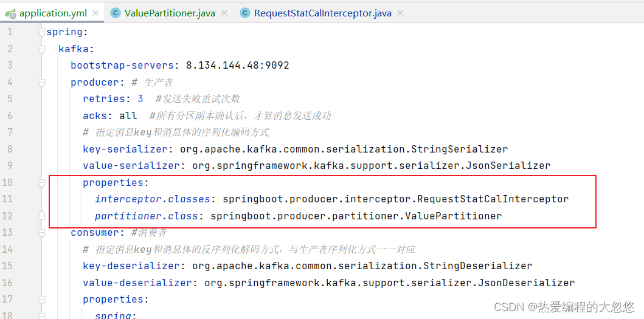Click the application.yml Spring file icon
Viewport: 644px width, 319px height.
(10, 13)
